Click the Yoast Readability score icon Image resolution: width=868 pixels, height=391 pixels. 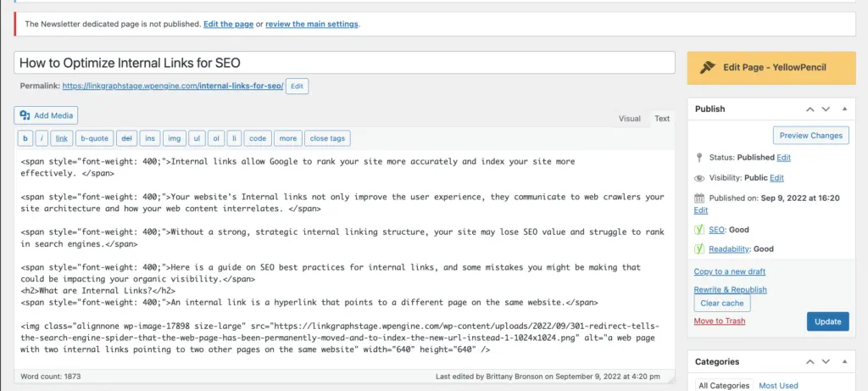click(x=698, y=249)
